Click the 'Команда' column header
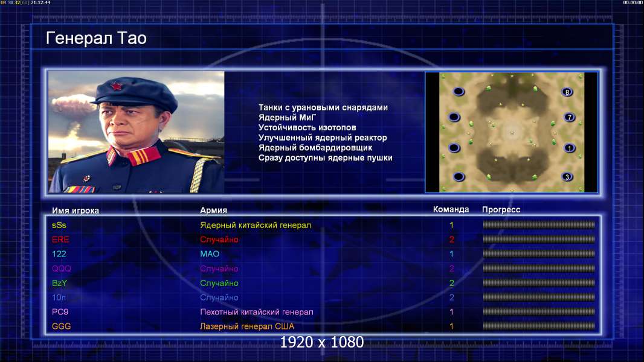 click(451, 209)
